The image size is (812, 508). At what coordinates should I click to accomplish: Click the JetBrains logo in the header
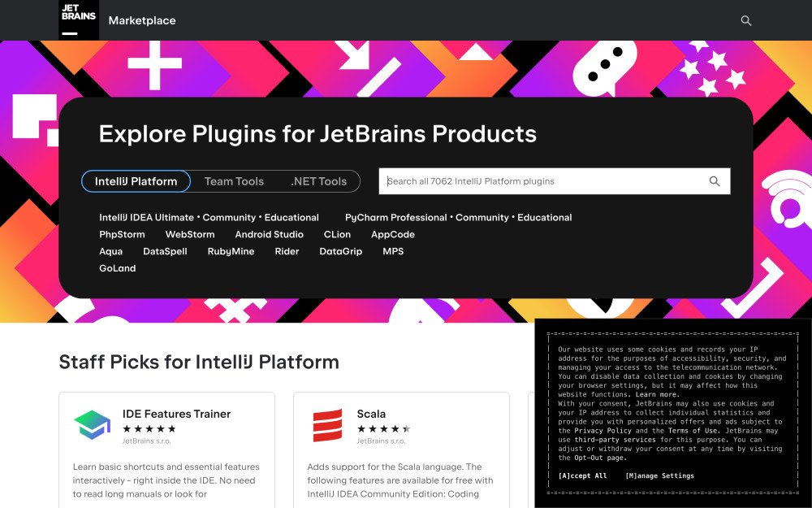(76, 20)
